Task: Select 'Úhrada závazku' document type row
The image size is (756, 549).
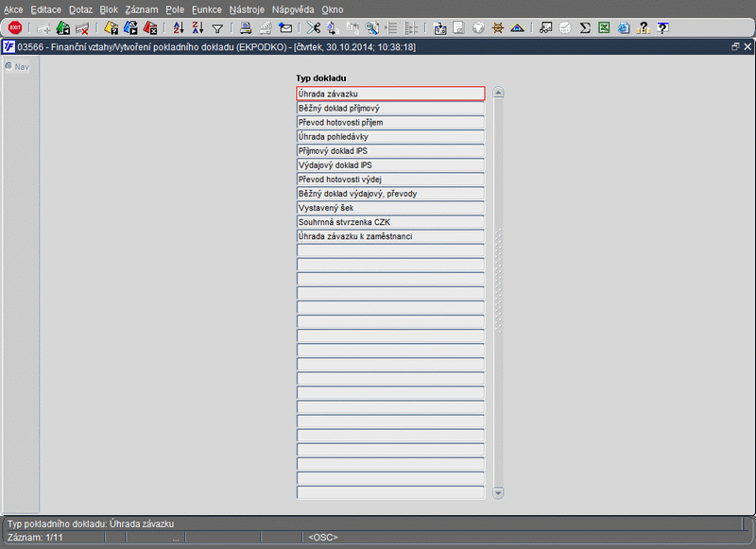Action: pyautogui.click(x=390, y=94)
